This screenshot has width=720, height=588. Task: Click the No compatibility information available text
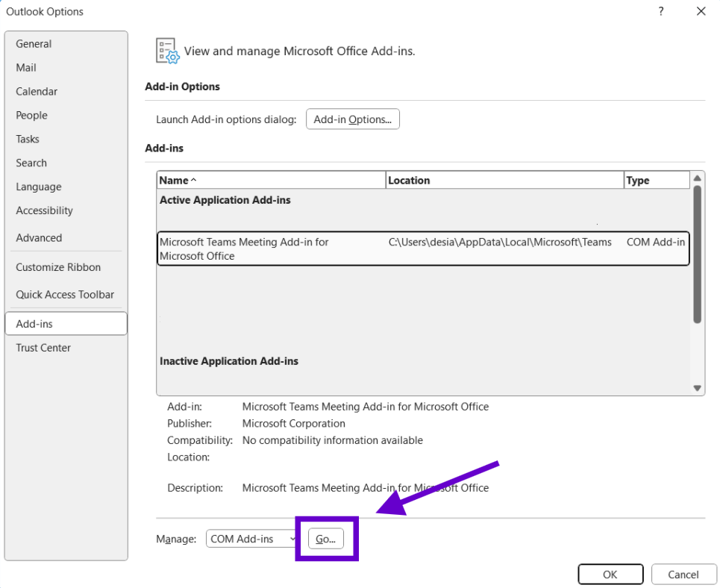[x=333, y=440]
